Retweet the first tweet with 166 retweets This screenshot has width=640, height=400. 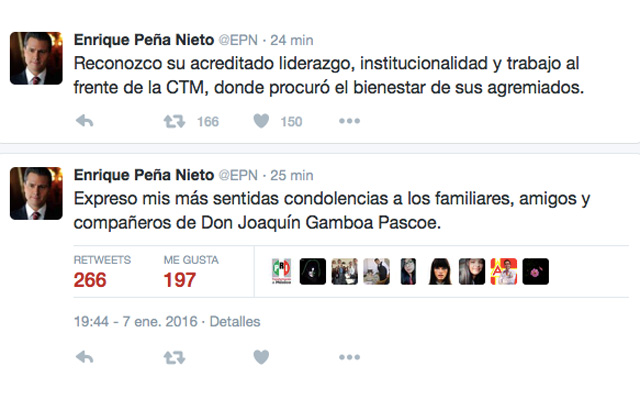[173, 122]
